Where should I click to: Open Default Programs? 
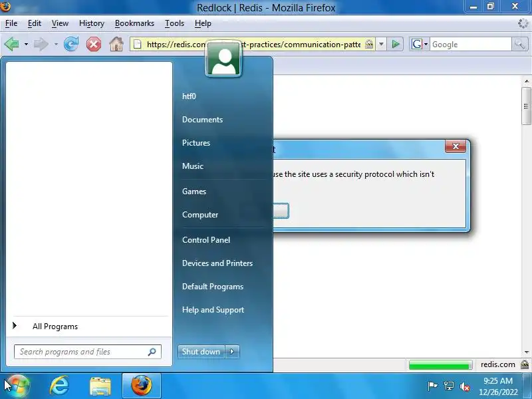(x=213, y=287)
